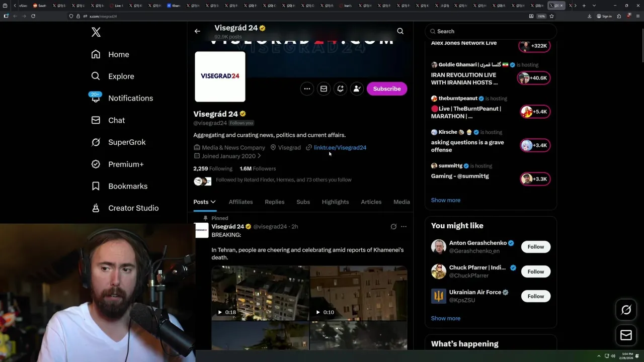Play the 0:10 video
Image resolution: width=644 pixels, height=362 pixels.
358,293
